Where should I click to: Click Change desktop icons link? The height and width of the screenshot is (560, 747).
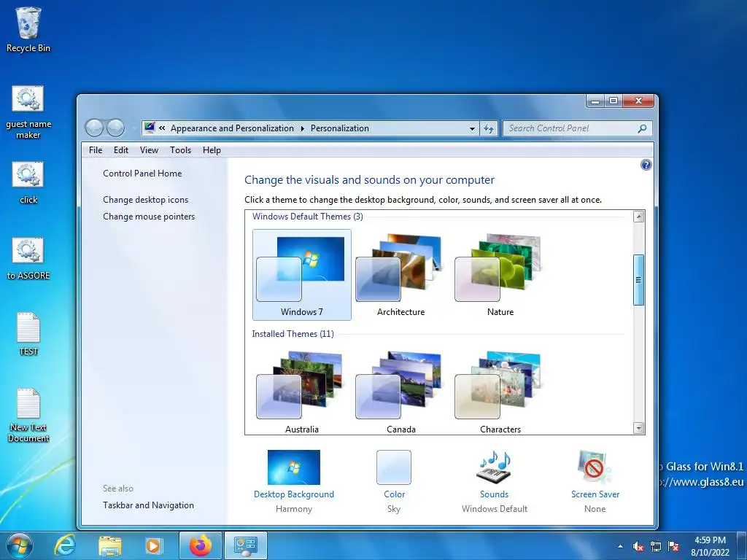click(x=145, y=200)
